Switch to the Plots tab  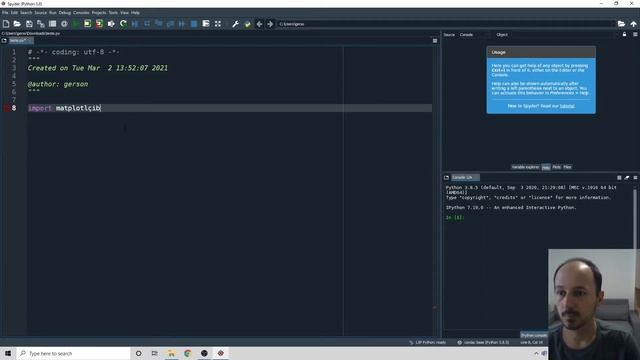pyautogui.click(x=556, y=167)
